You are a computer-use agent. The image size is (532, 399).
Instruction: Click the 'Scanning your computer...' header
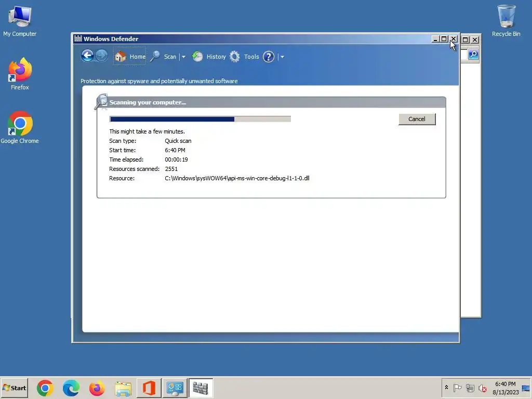tap(148, 102)
